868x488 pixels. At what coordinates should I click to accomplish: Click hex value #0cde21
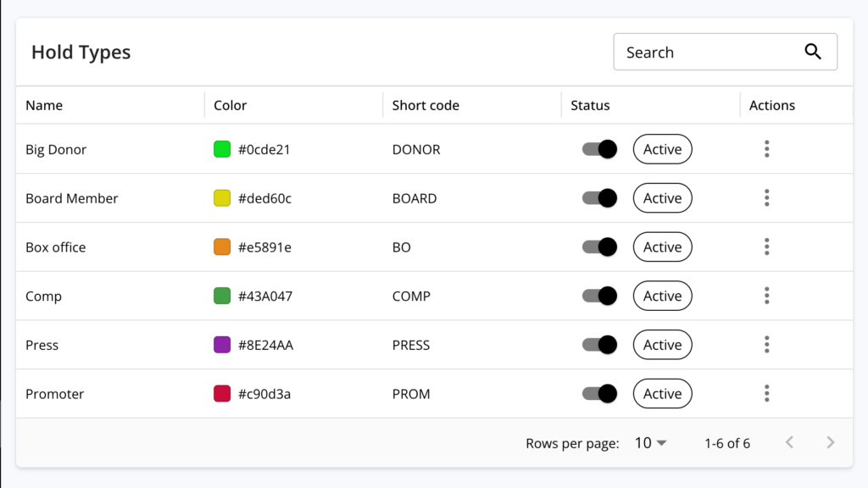pyautogui.click(x=264, y=149)
